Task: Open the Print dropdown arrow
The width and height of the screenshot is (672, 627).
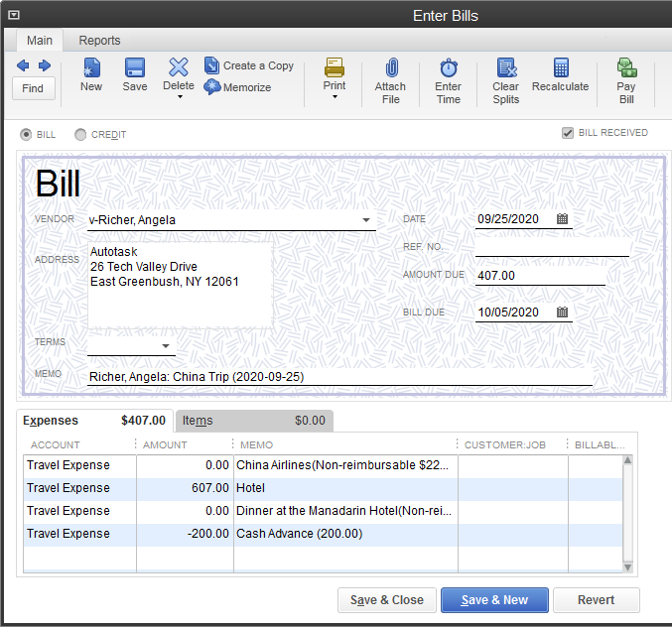Action: click(x=336, y=97)
